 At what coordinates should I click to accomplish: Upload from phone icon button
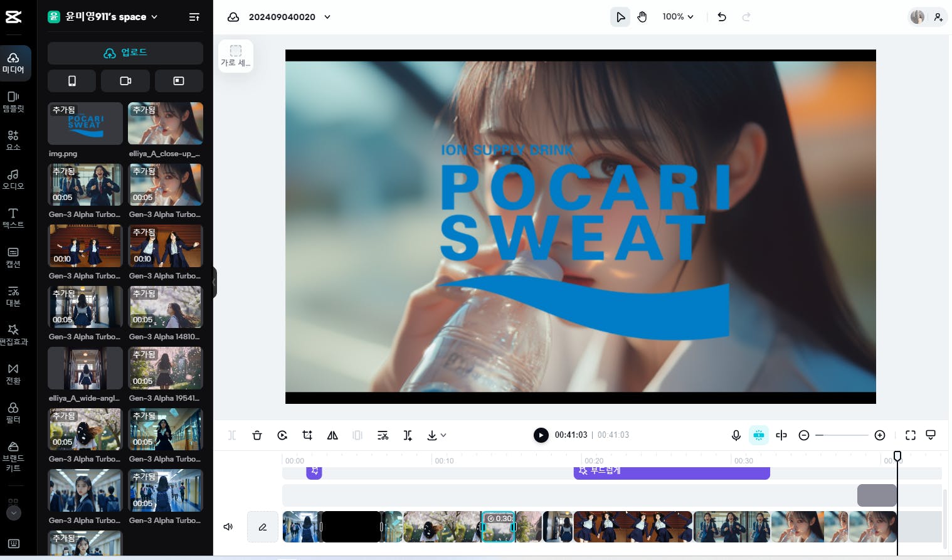coord(72,81)
